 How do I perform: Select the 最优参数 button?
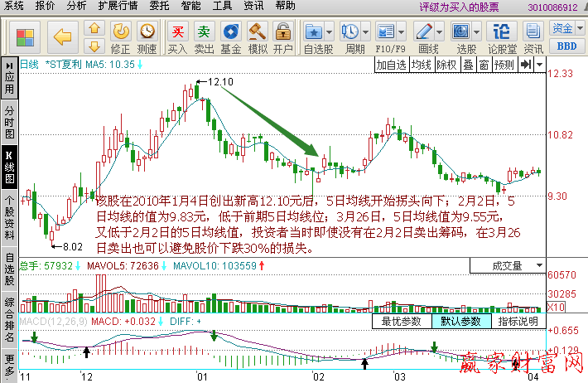coord(402,321)
